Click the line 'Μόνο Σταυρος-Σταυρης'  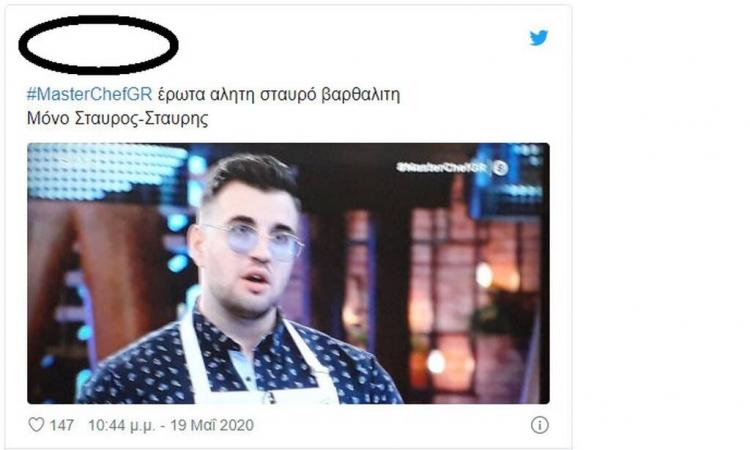pos(118,118)
